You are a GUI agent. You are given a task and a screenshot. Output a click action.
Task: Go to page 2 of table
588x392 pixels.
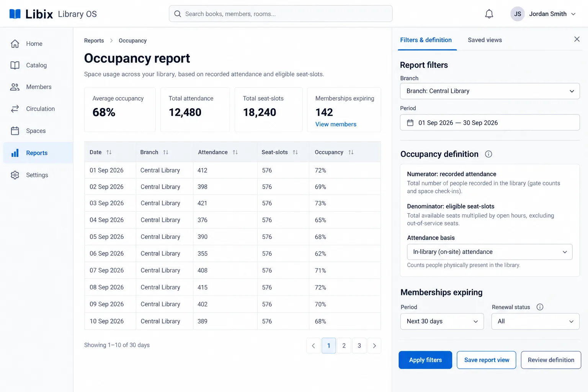coord(344,346)
